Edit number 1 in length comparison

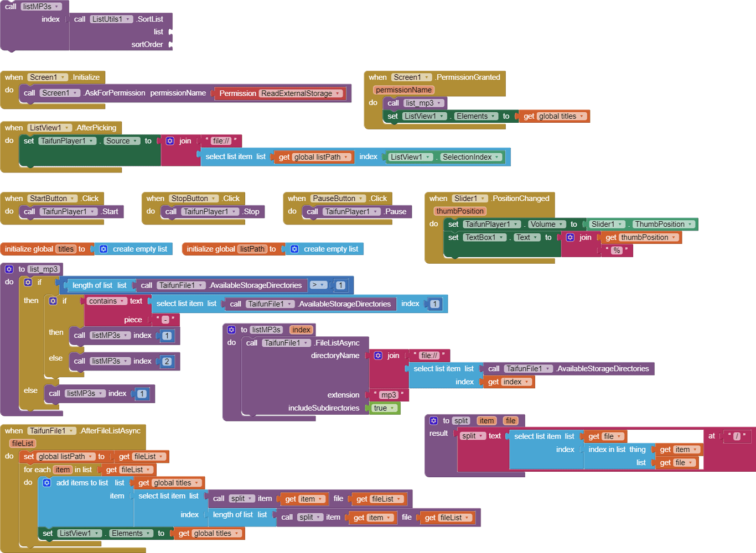(x=341, y=285)
